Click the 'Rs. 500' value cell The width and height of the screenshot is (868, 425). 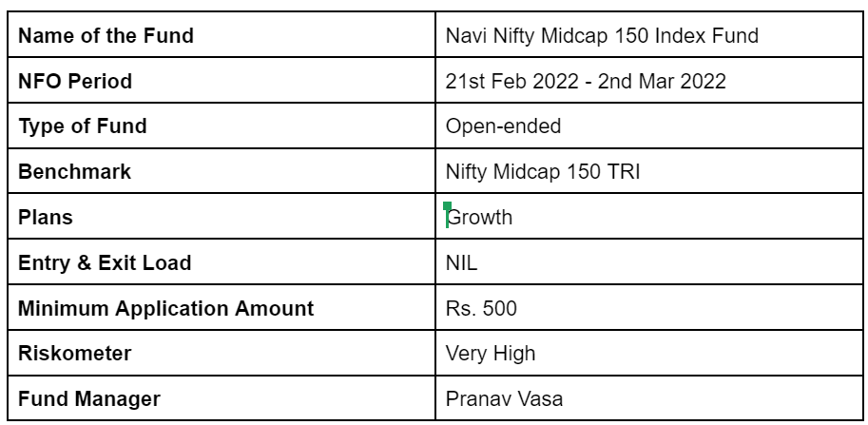(x=649, y=307)
